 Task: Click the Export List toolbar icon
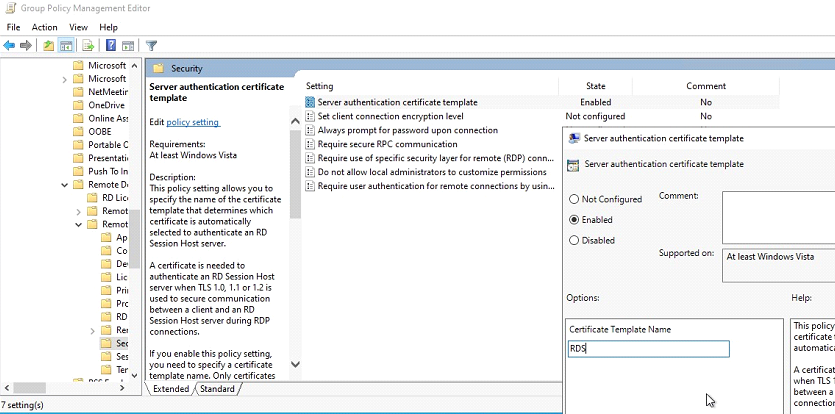coord(88,45)
